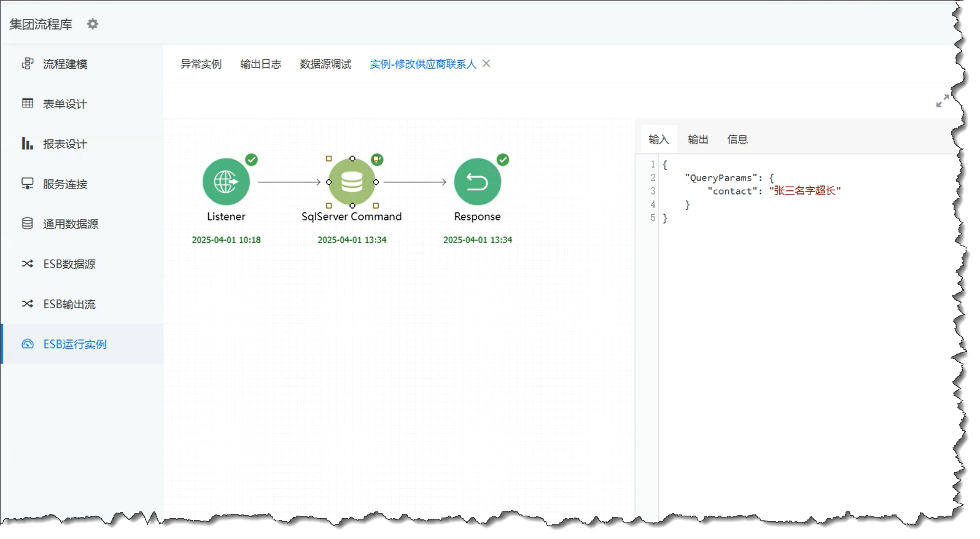
Task: Click the status badge on SqlServer Command
Action: point(377,160)
